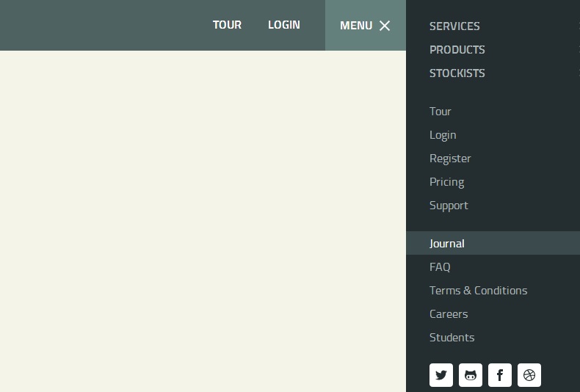Open the Twitter social icon
The image size is (580, 392).
[441, 375]
